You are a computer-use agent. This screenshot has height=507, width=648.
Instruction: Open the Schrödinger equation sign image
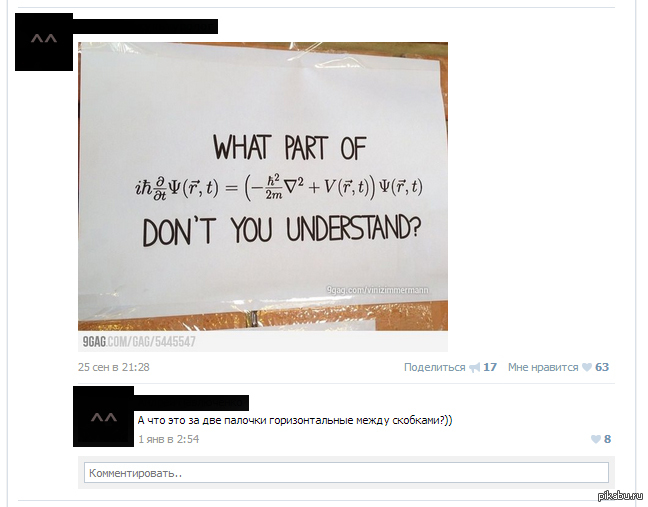pos(263,186)
